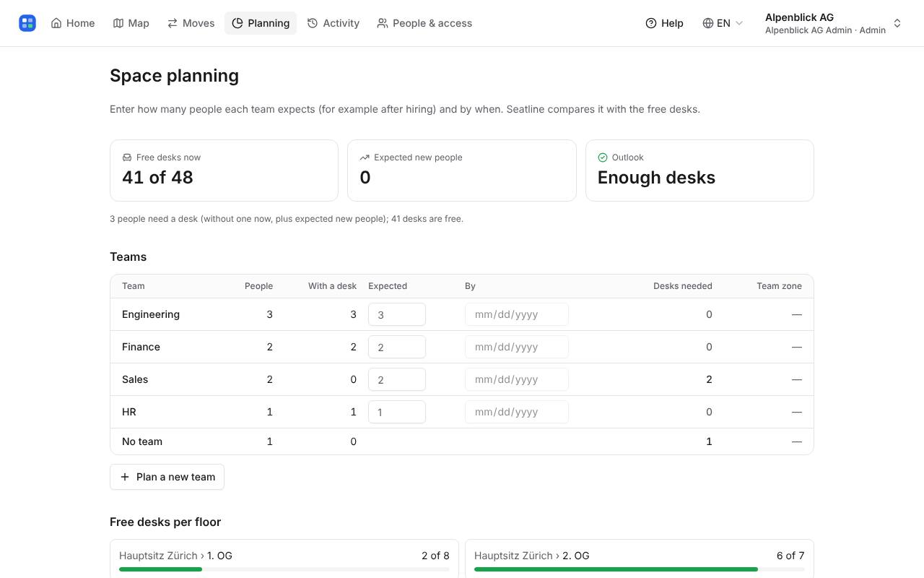Image resolution: width=924 pixels, height=578 pixels.
Task: Click the Expected new people trend icon
Action: coord(365,158)
